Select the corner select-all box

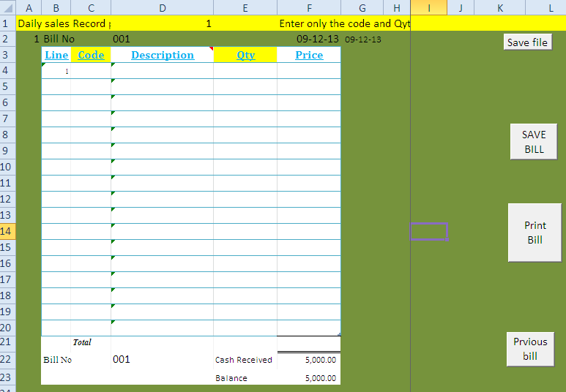7,7
